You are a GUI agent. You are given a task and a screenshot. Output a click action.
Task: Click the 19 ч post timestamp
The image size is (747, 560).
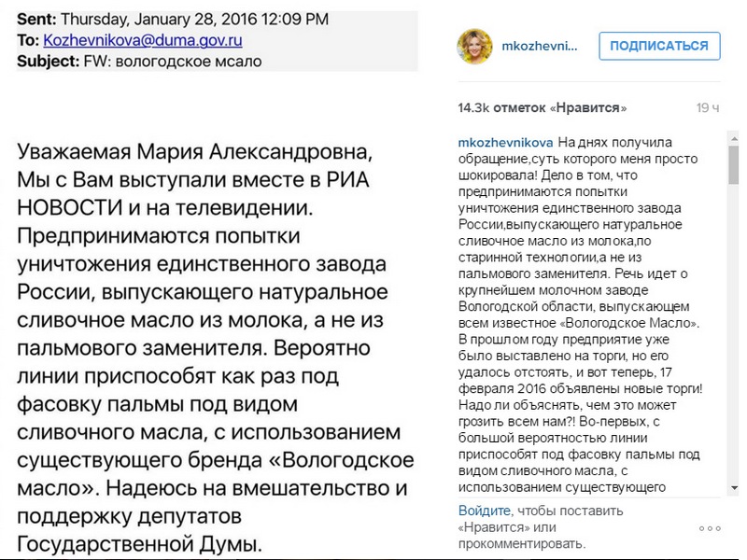click(x=708, y=107)
